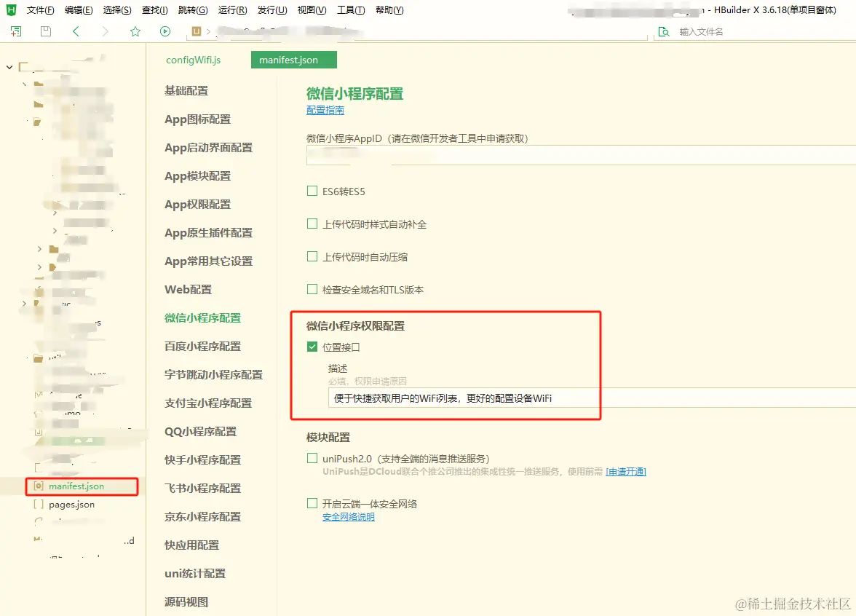Screen dimensions: 856x616
Task: Click the save file toolbar icon
Action: [x=46, y=32]
